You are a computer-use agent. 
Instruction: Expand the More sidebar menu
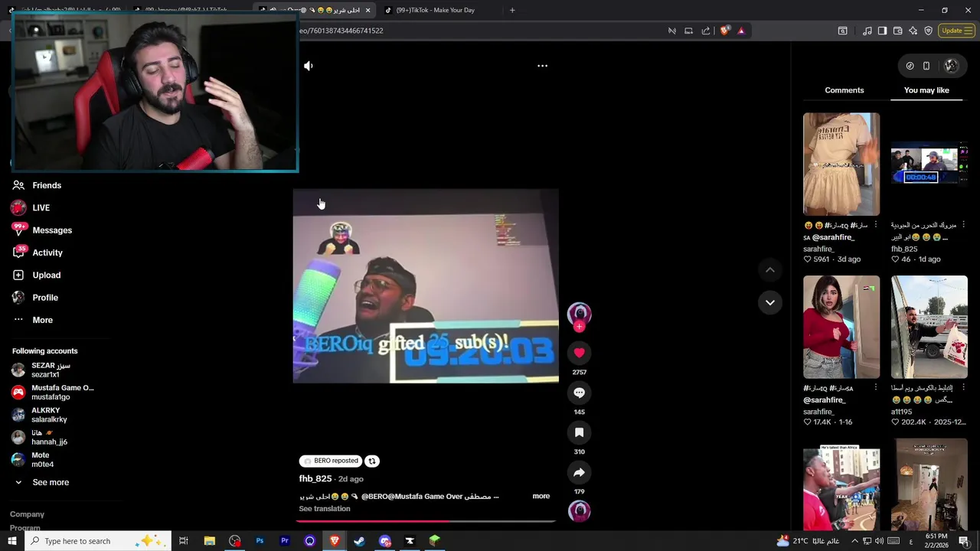click(42, 320)
